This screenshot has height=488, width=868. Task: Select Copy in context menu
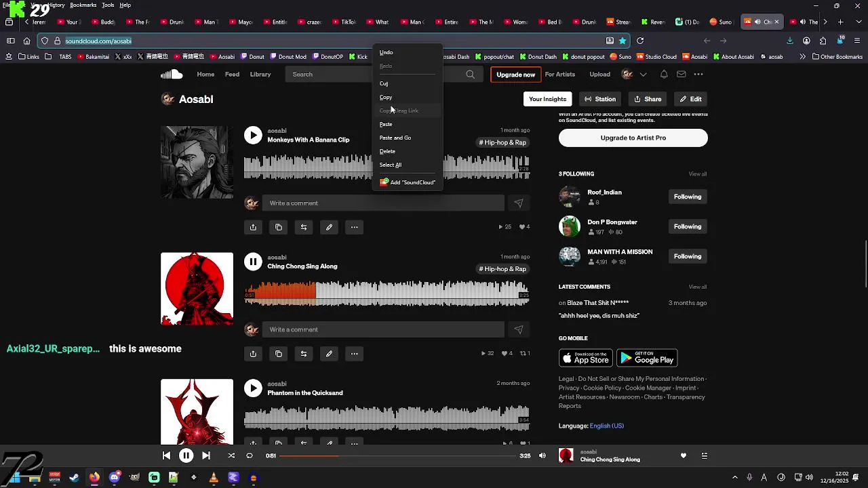pos(407,97)
